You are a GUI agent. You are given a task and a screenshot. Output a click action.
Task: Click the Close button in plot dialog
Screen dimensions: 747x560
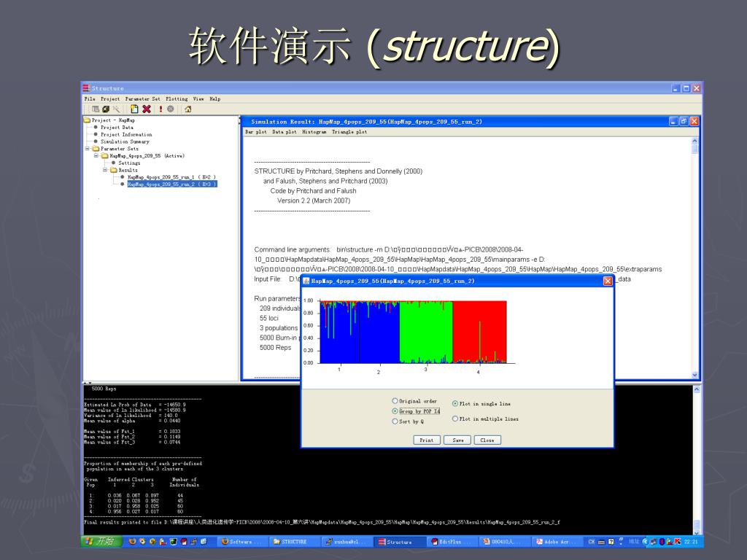487,440
